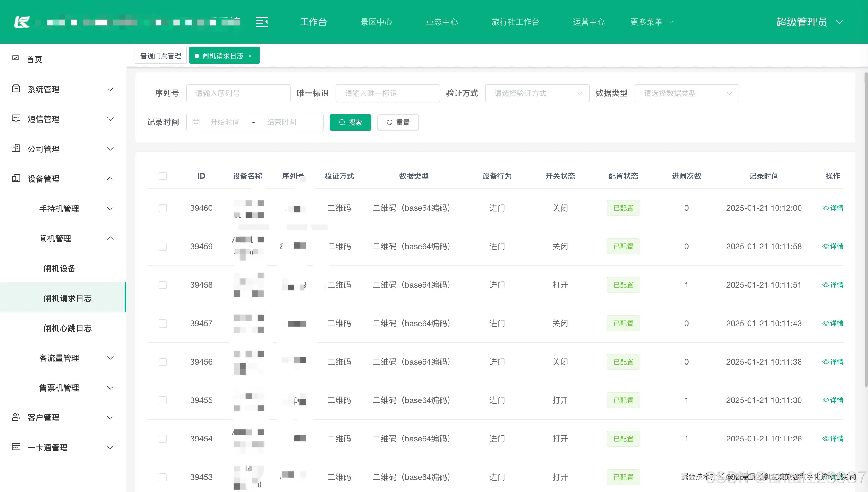
Task: Click the sidebar collapse hamburger icon
Action: tap(261, 22)
